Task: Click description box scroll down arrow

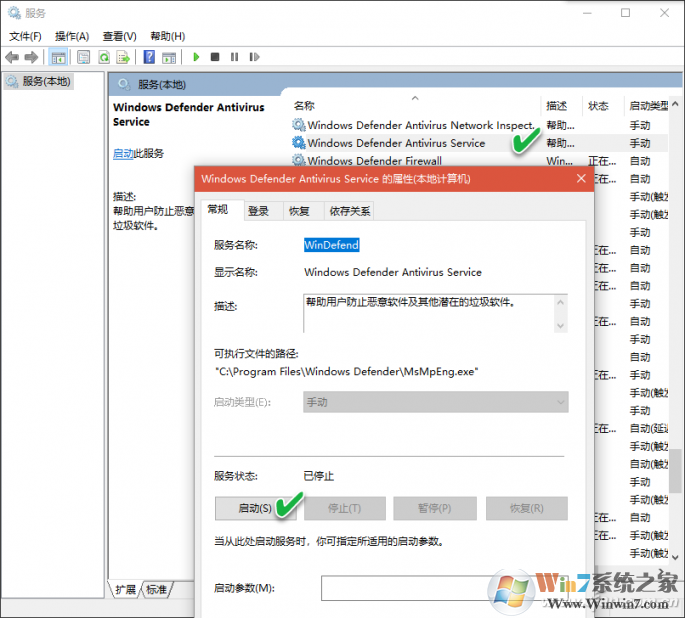Action: [x=561, y=326]
